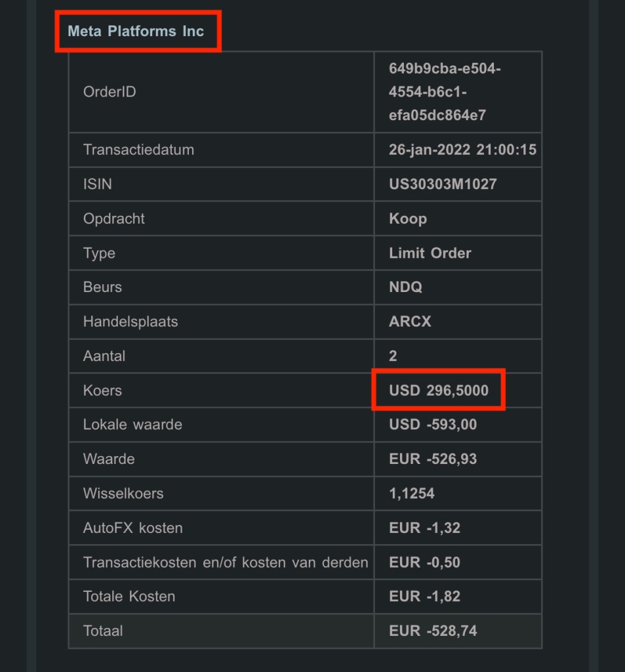Click the OrderID value cell
Image resolution: width=625 pixels, height=672 pixels.
pos(445,92)
